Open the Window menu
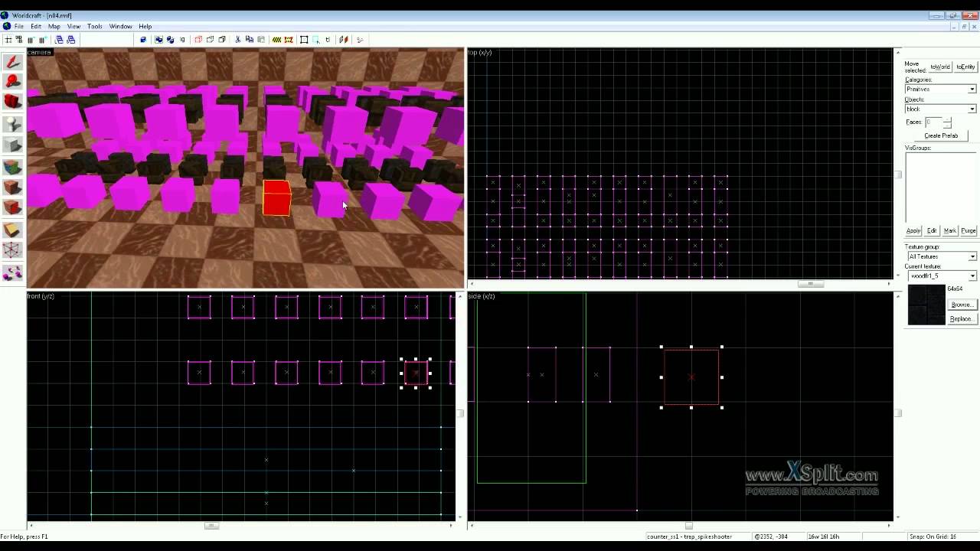The width and height of the screenshot is (980, 551). 120,26
